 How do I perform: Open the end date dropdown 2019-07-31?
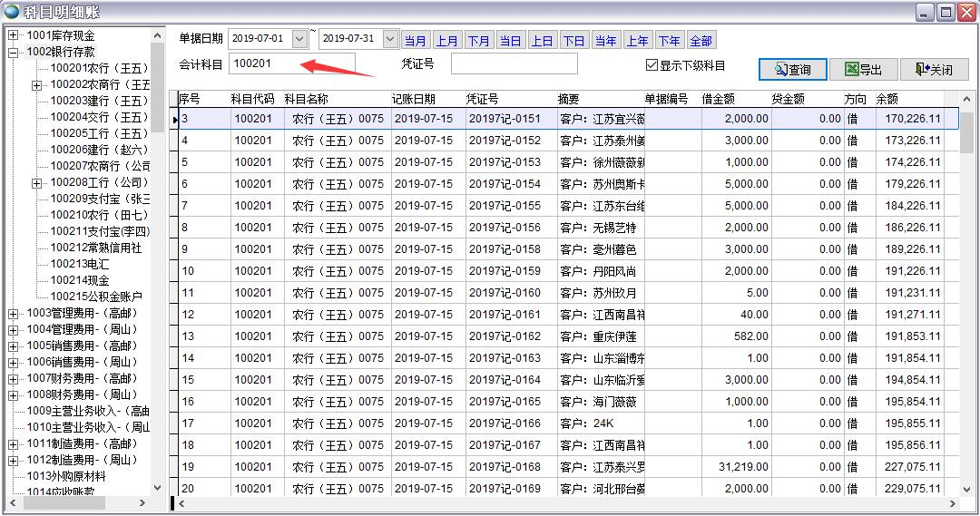[390, 39]
